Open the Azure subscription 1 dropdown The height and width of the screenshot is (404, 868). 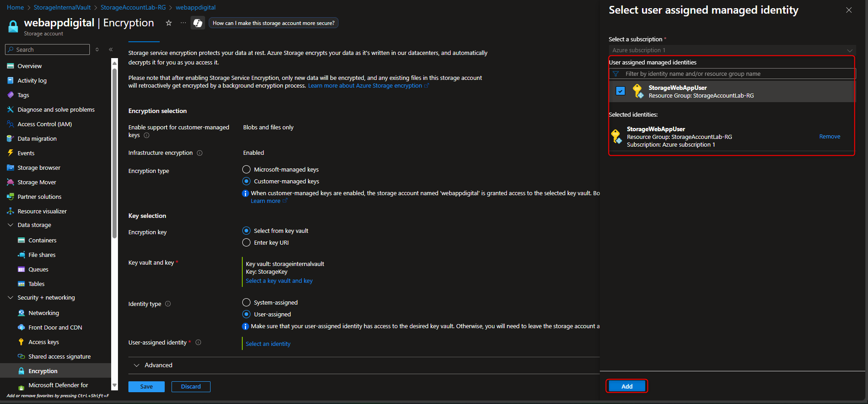coord(732,50)
